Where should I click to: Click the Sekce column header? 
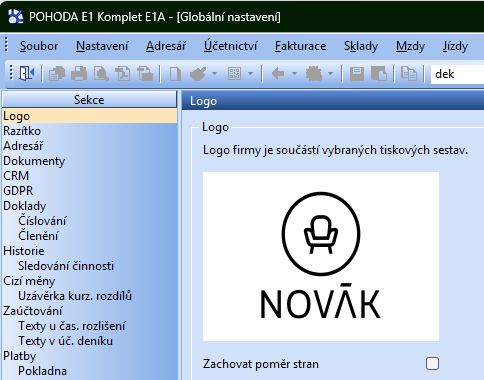click(x=89, y=100)
